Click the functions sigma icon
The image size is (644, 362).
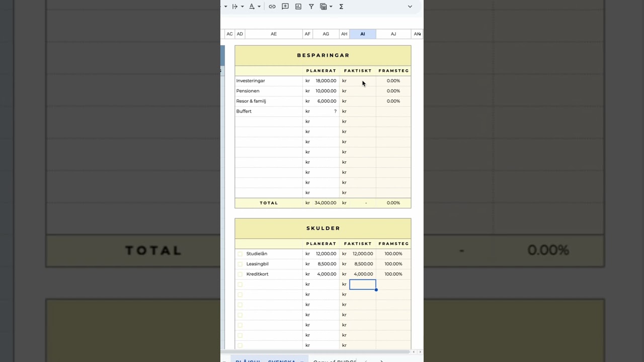tap(341, 7)
